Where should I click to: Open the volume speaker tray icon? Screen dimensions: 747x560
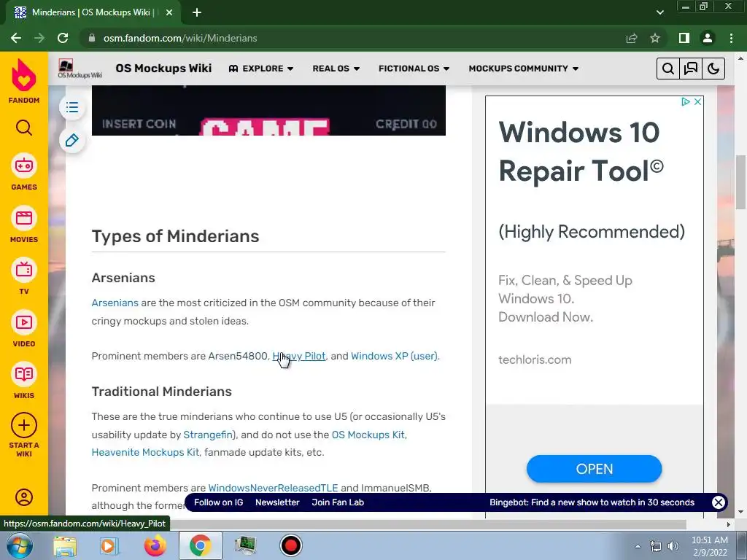pyautogui.click(x=673, y=546)
